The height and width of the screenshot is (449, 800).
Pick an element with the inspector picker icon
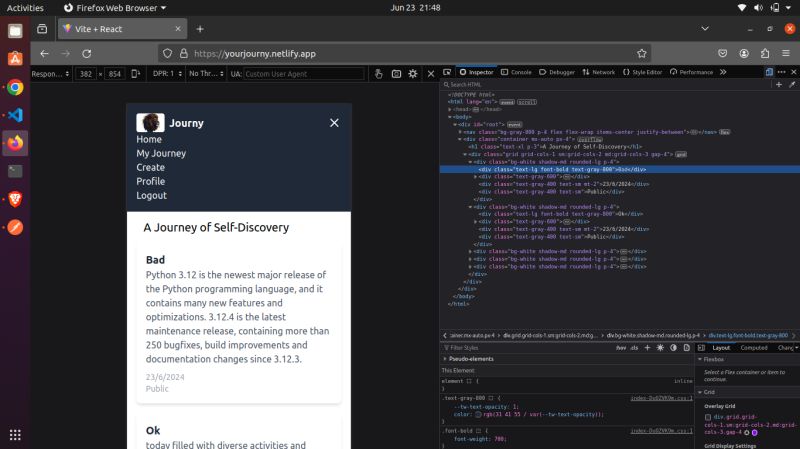point(447,72)
